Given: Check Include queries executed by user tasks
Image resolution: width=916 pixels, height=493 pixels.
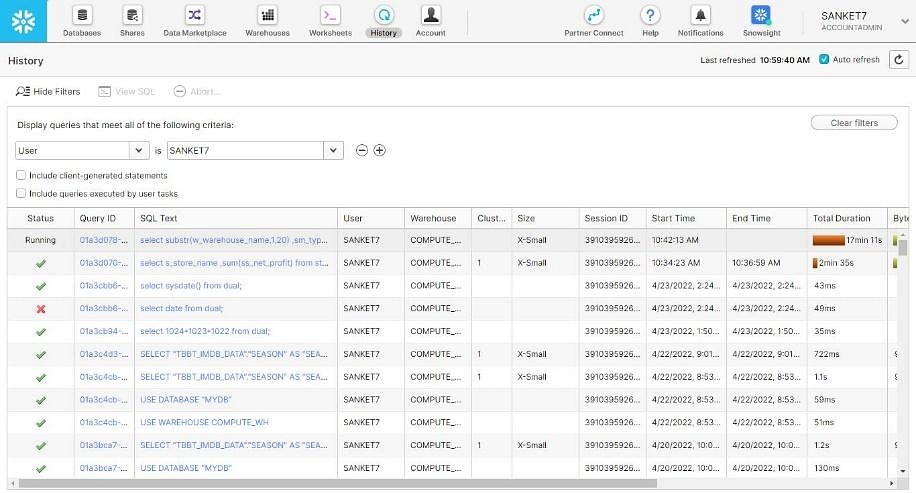Looking at the screenshot, I should (x=21, y=193).
